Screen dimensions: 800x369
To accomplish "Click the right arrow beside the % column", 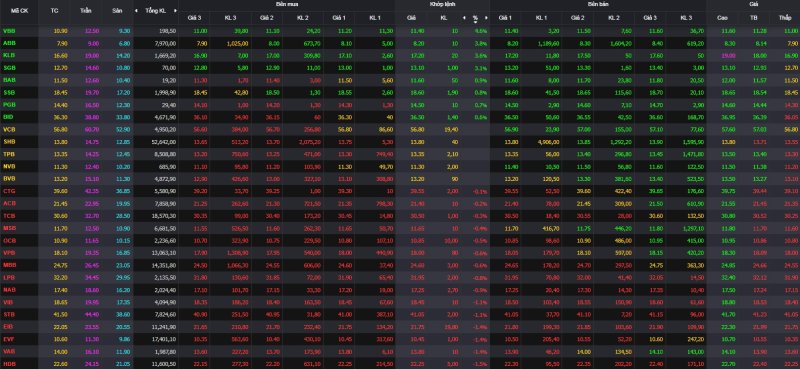I will pos(486,17).
